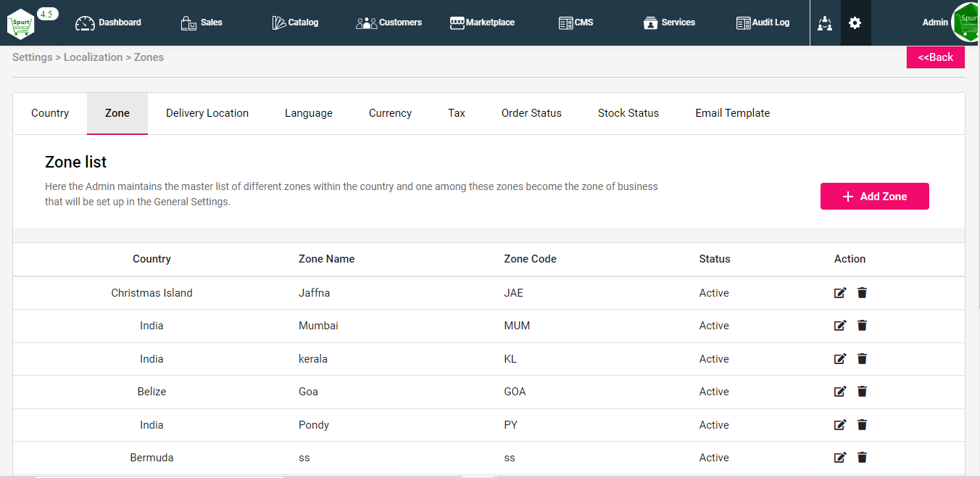
Task: Open the Customers menu
Action: click(x=389, y=22)
